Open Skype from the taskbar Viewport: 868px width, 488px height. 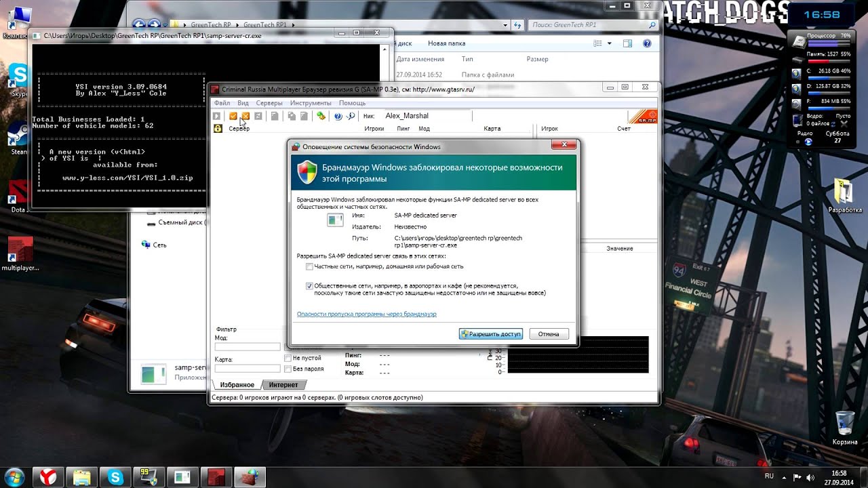coord(115,477)
